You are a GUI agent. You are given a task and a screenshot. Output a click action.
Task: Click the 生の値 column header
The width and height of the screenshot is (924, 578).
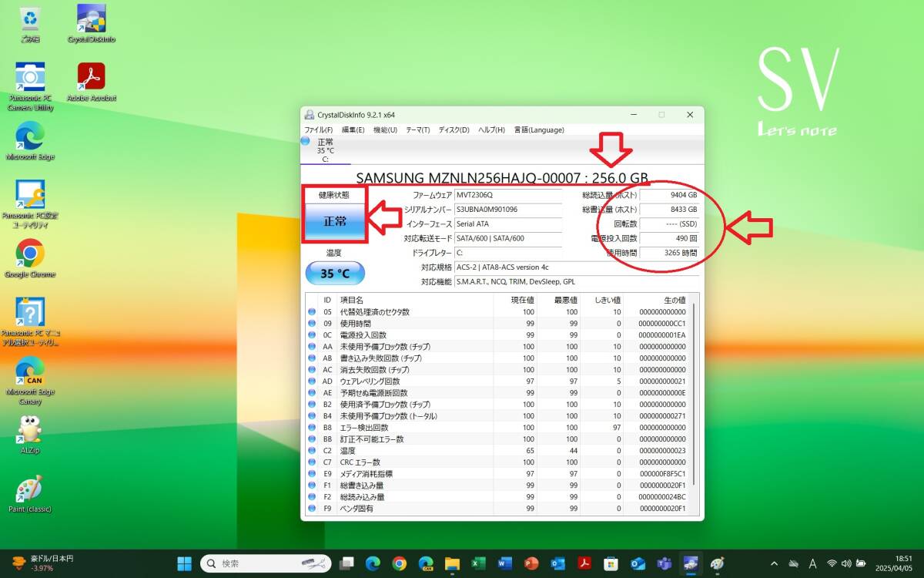(x=658, y=300)
